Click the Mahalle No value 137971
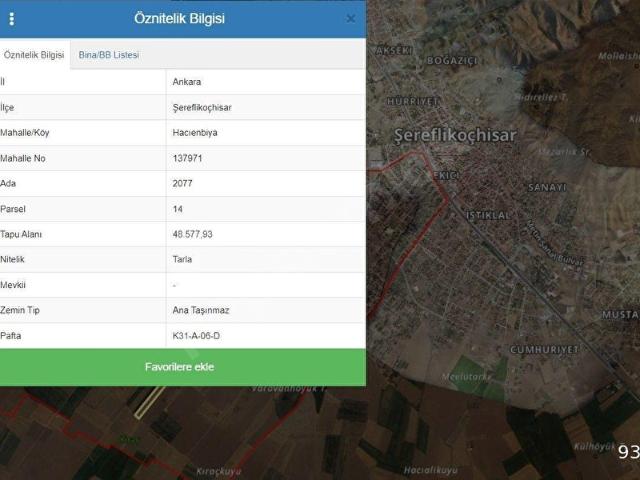Viewport: 640px width, 480px height. (x=187, y=158)
